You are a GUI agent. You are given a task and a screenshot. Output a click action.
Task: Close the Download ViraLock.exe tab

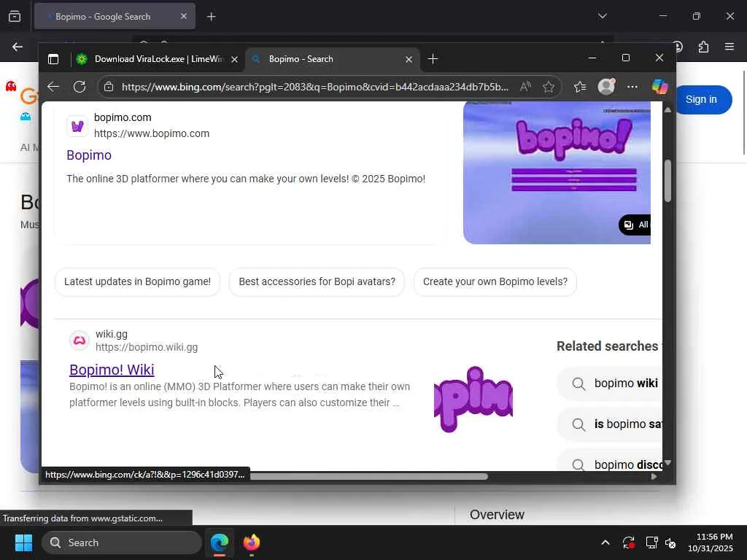(234, 60)
